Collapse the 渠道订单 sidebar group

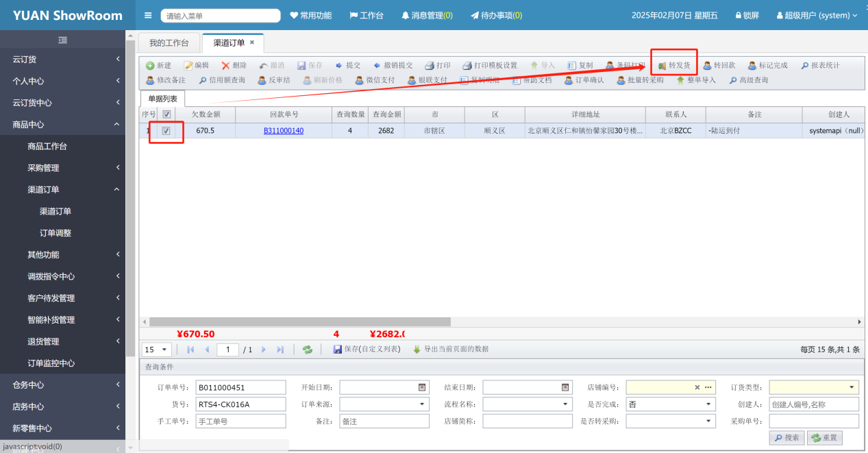[x=62, y=190]
